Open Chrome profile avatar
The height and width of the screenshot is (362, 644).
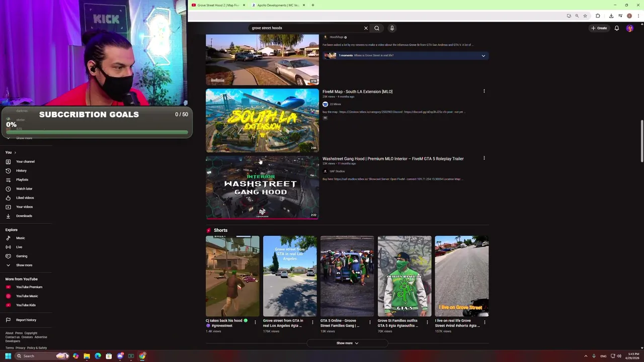click(629, 16)
